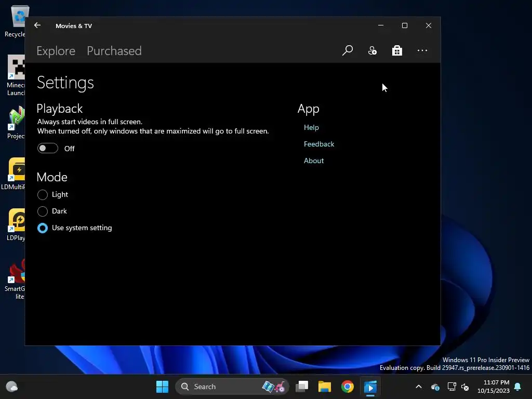
Task: Toggle the full screen playback switch
Action: [47, 148]
